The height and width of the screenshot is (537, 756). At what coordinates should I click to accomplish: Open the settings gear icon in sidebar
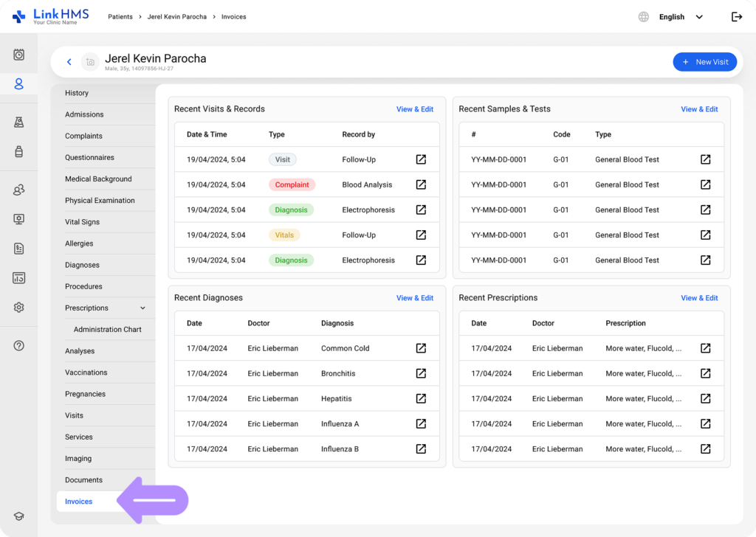pos(18,308)
